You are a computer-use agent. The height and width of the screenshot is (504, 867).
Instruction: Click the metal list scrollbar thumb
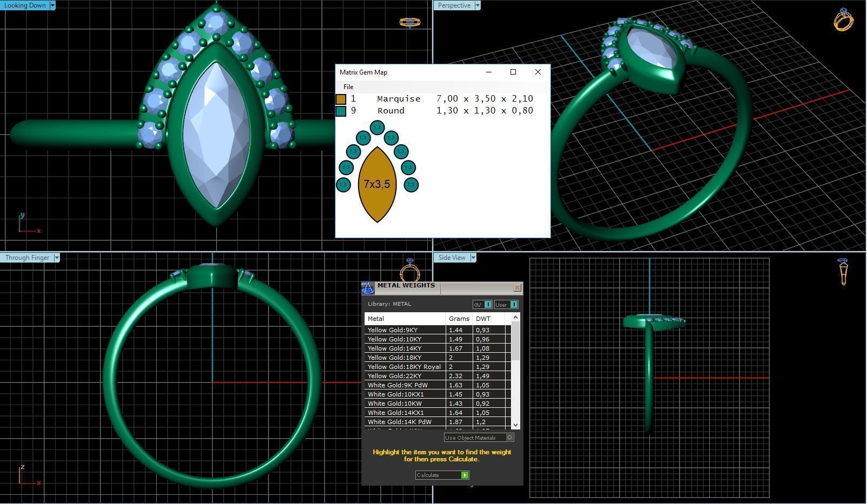pos(515,341)
